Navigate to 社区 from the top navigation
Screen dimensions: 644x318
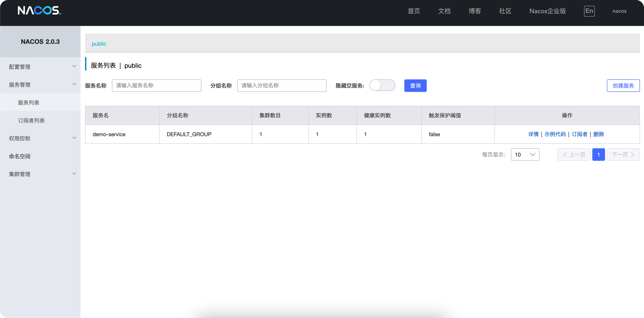505,11
